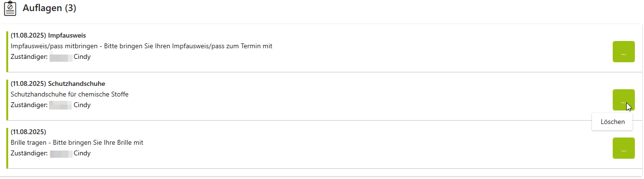The height and width of the screenshot is (179, 644).
Task: Select the Auflagen (3) heading
Action: click(50, 8)
